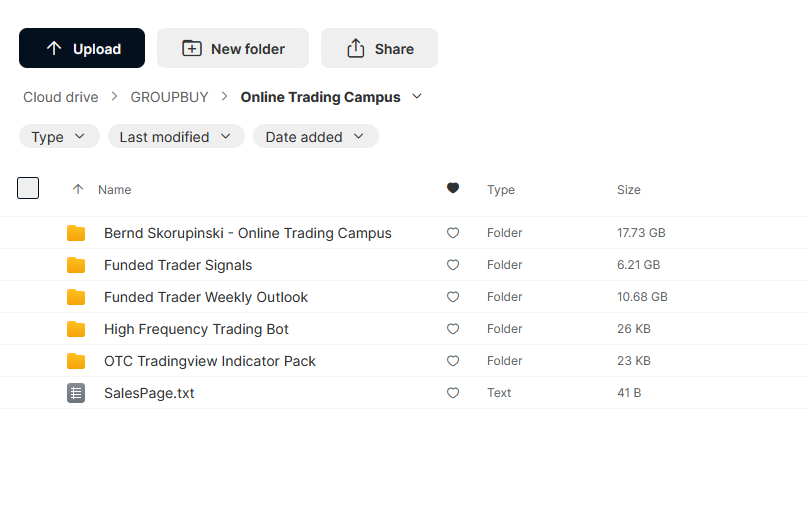
Task: Click the sort arrow beside Name
Action: 78,189
